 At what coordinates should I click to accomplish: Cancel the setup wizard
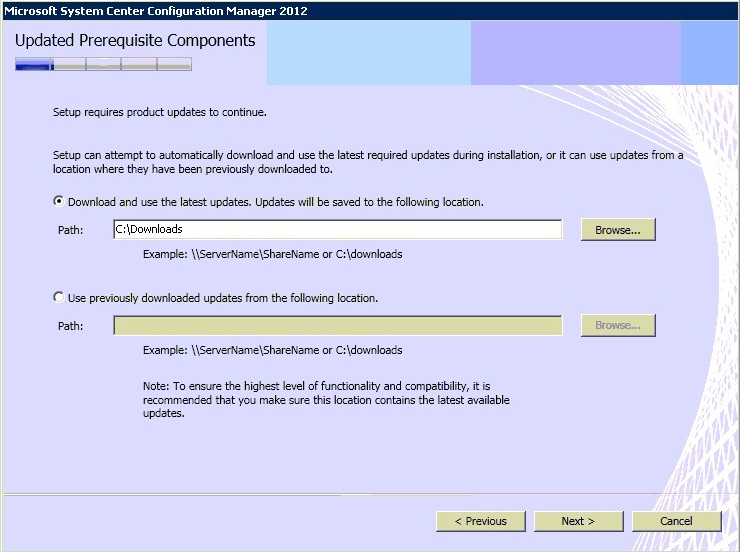(x=676, y=521)
